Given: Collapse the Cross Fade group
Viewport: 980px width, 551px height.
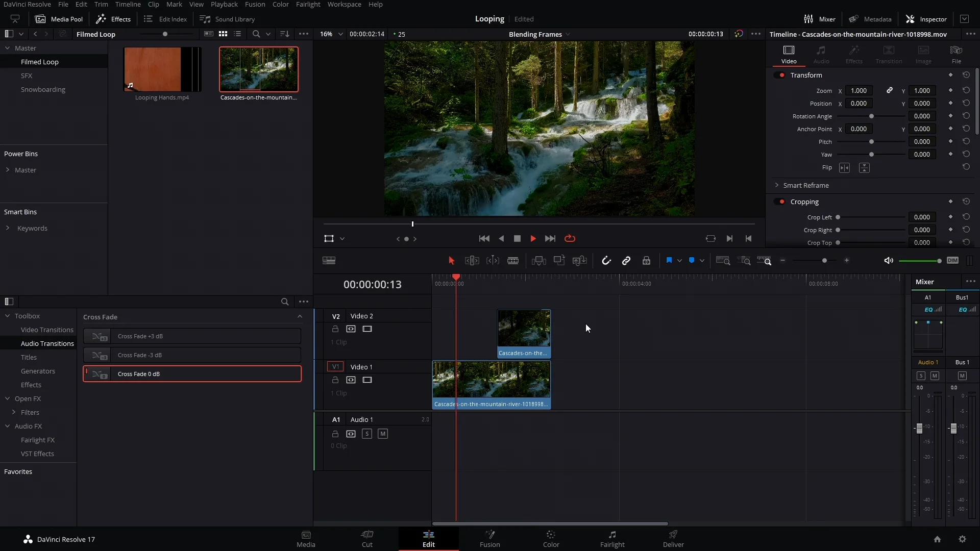Looking at the screenshot, I should (x=300, y=317).
